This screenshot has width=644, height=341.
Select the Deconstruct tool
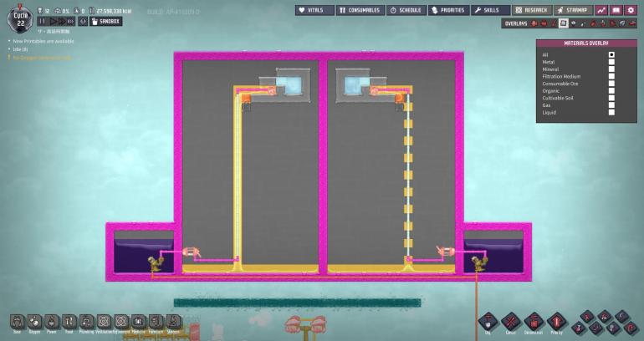[x=534, y=322]
